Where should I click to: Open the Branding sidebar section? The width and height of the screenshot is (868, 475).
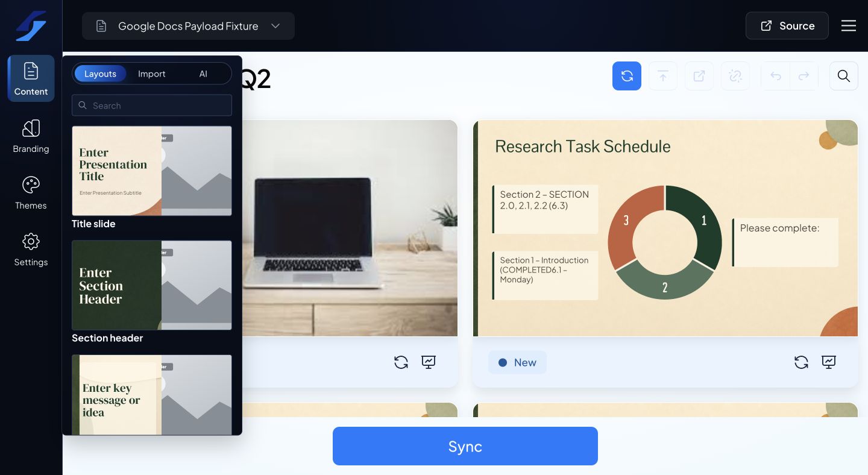31,136
